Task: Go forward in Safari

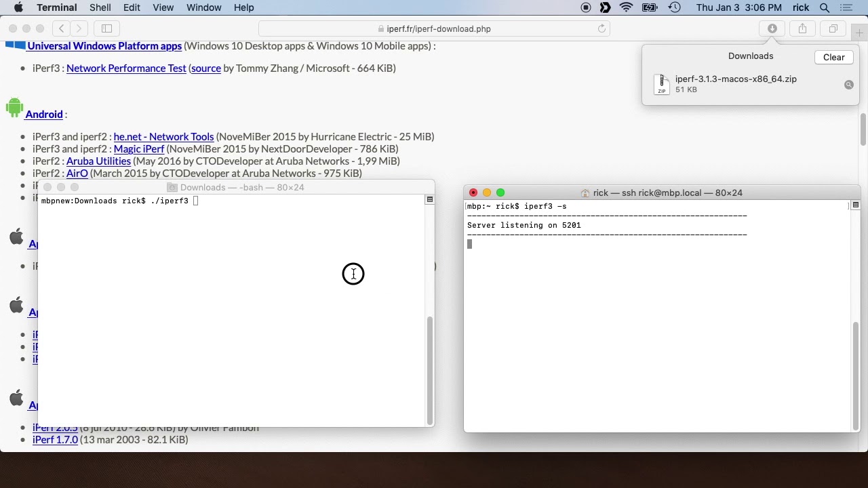Action: 79,28
